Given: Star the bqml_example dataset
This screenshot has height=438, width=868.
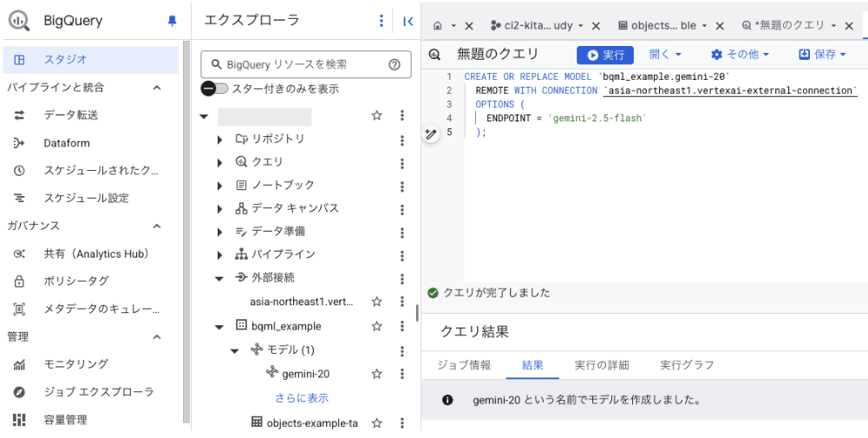Looking at the screenshot, I should 377,326.
